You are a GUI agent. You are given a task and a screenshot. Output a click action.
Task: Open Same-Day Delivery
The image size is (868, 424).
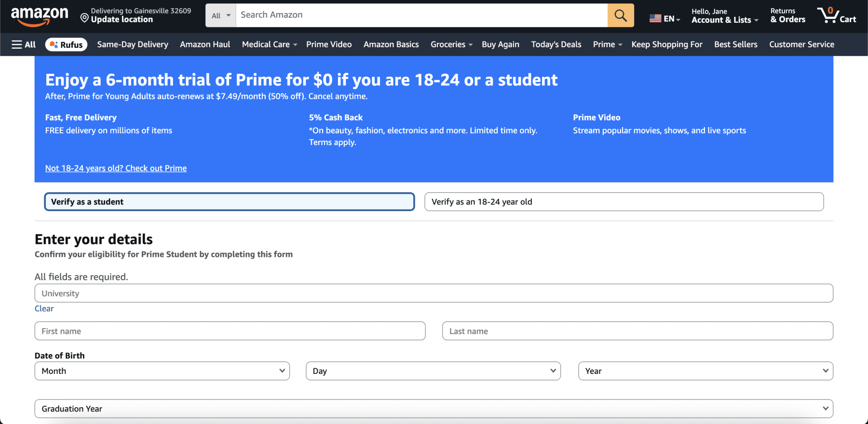(x=133, y=44)
